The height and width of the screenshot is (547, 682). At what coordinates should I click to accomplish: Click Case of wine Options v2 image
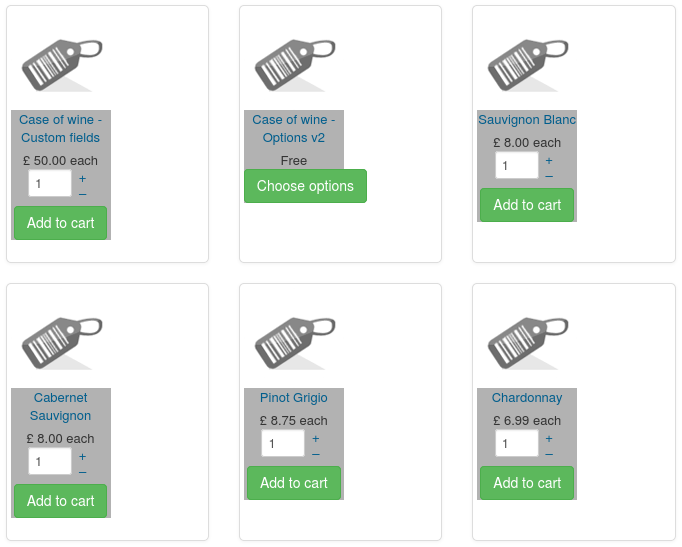294,65
